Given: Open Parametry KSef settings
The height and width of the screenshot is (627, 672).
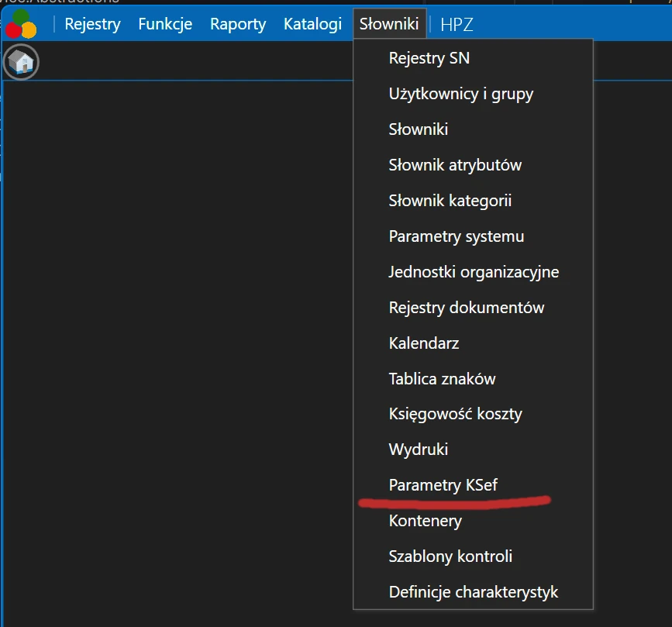Looking at the screenshot, I should tap(443, 485).
